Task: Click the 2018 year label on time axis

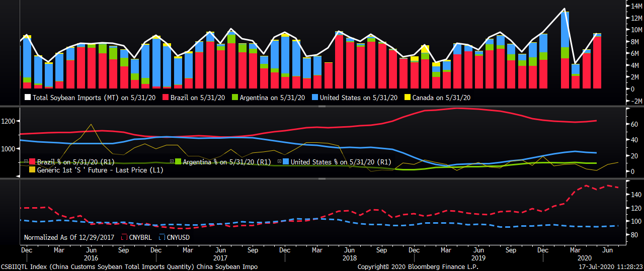Action: click(348, 257)
